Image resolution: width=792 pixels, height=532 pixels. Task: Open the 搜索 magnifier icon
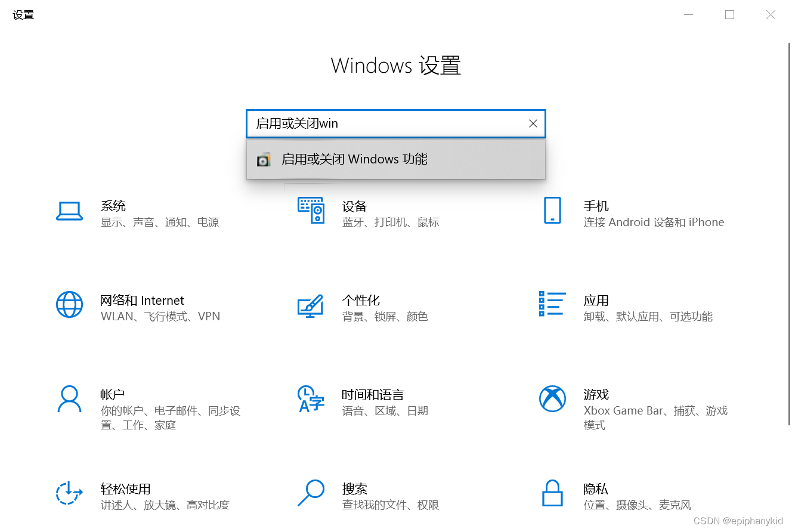coord(311,493)
